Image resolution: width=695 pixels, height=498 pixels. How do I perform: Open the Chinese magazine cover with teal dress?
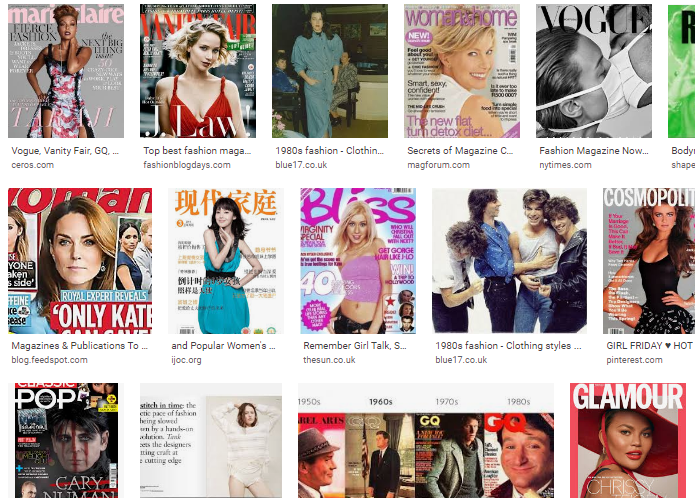(x=226, y=261)
